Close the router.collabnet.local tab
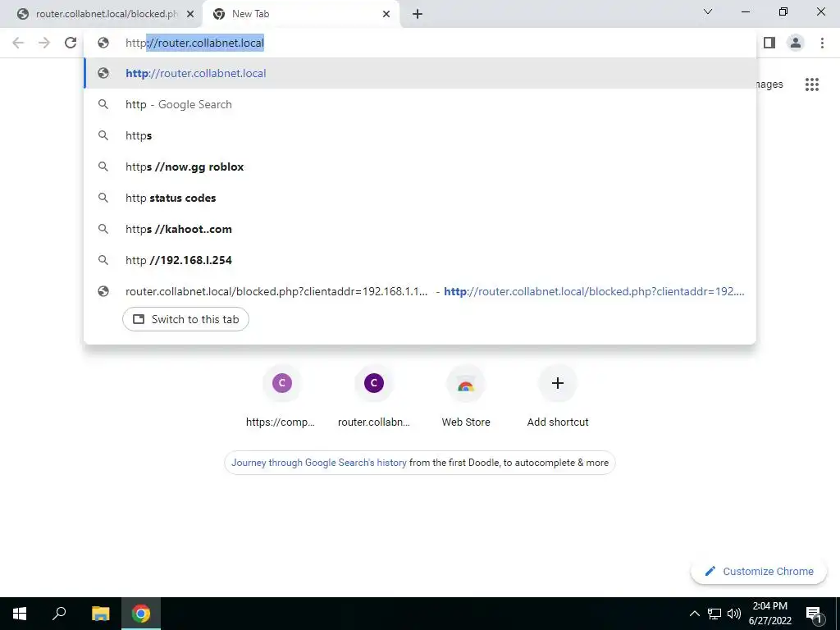840x630 pixels. coord(189,15)
